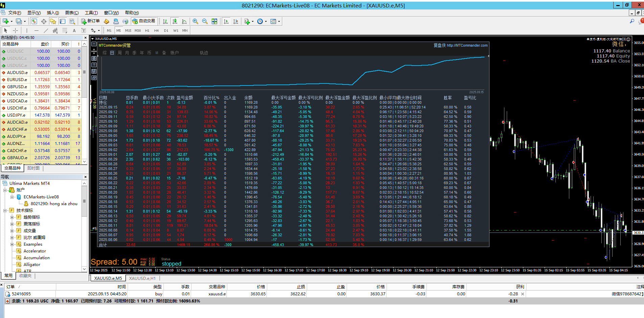
Task: Switch chart to candlestick style
Action: click(175, 21)
